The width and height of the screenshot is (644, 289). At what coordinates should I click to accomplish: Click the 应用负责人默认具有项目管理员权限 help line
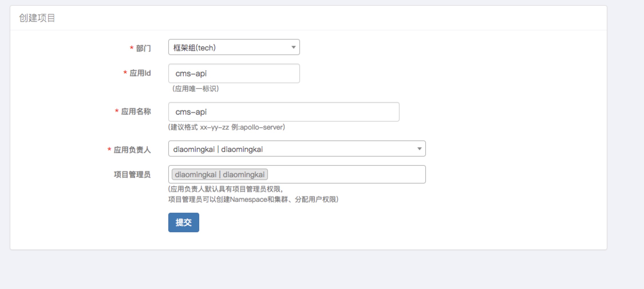tap(226, 189)
